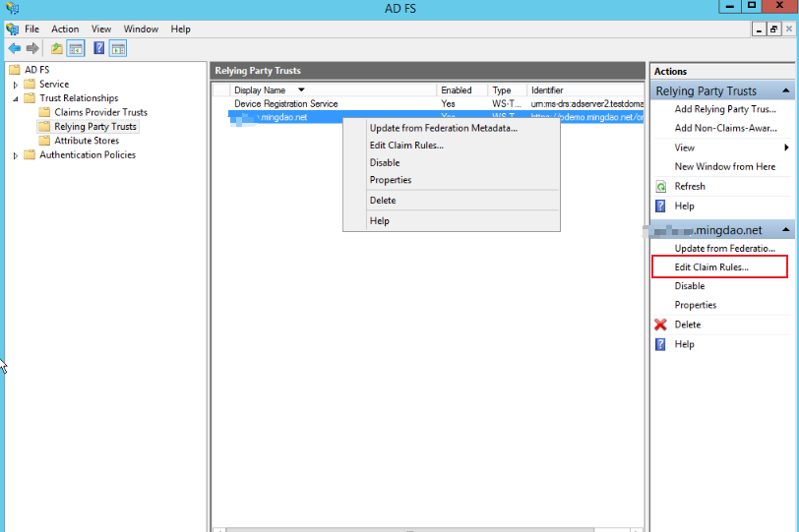This screenshot has width=799, height=532.
Task: Choose Delete in context menu
Action: 383,201
